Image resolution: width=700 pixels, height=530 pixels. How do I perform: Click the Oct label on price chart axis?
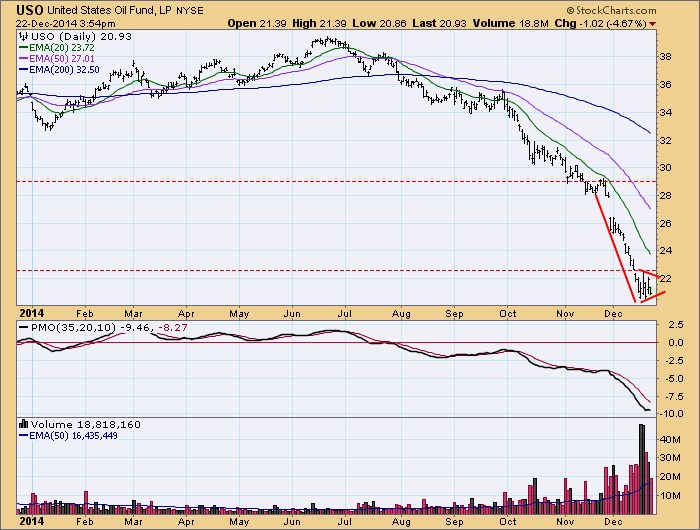click(508, 313)
